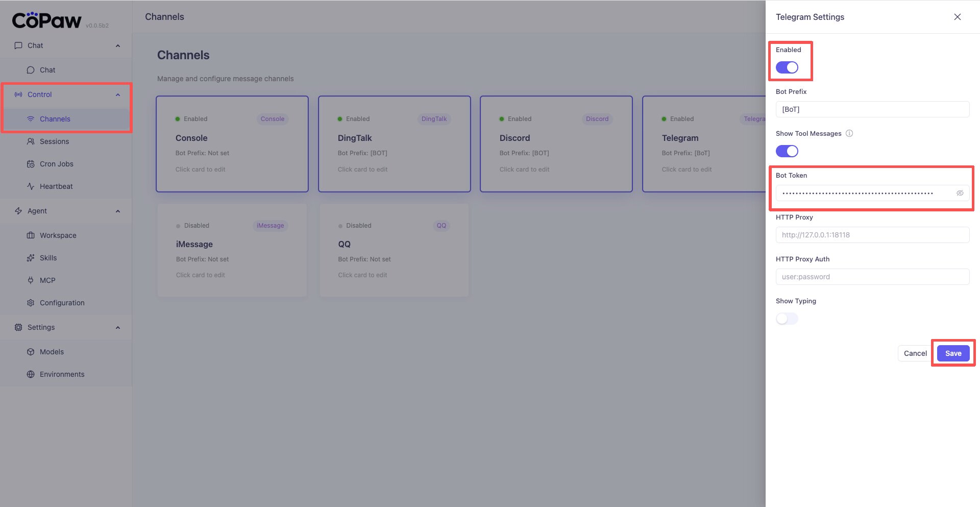The width and height of the screenshot is (980, 507).
Task: Collapse the Settings section chevron
Action: pyautogui.click(x=118, y=327)
